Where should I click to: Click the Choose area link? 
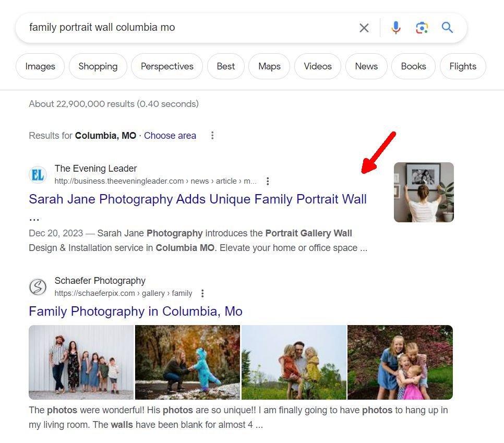coord(170,136)
